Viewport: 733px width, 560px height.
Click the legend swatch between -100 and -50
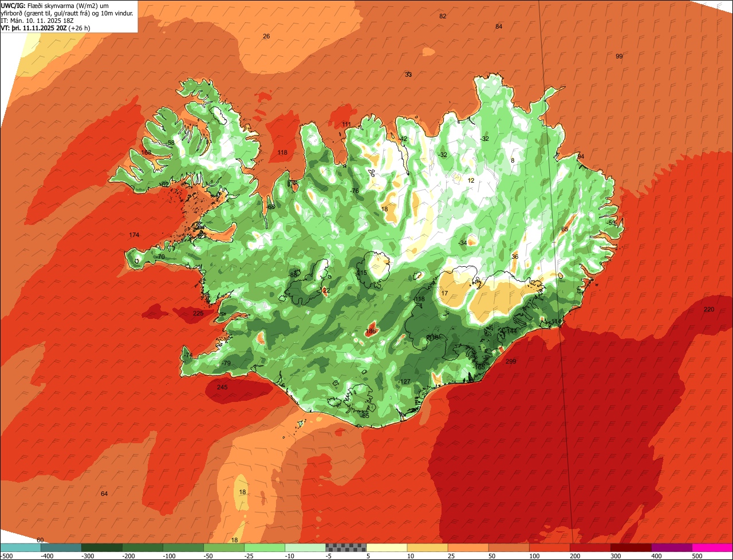(x=183, y=547)
